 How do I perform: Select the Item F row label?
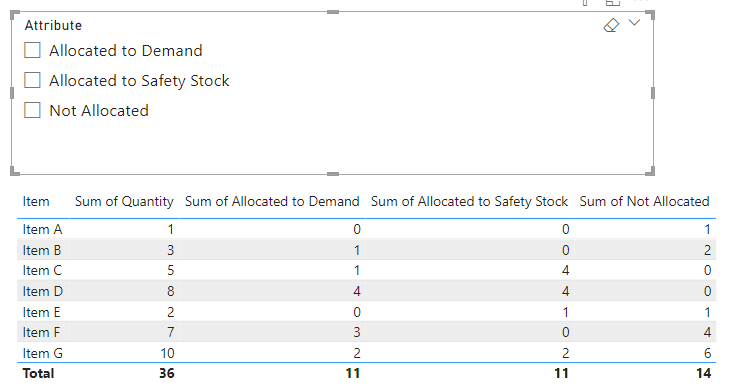pos(42,332)
